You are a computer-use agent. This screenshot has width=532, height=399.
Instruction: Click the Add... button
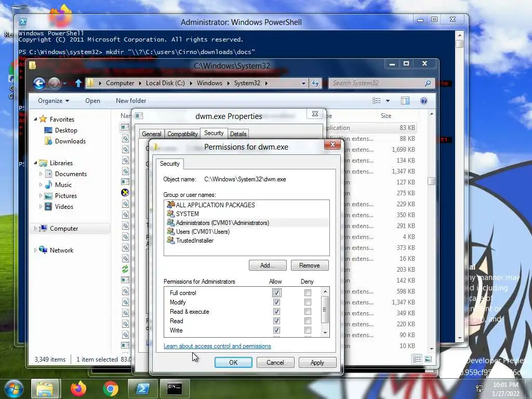click(x=268, y=265)
